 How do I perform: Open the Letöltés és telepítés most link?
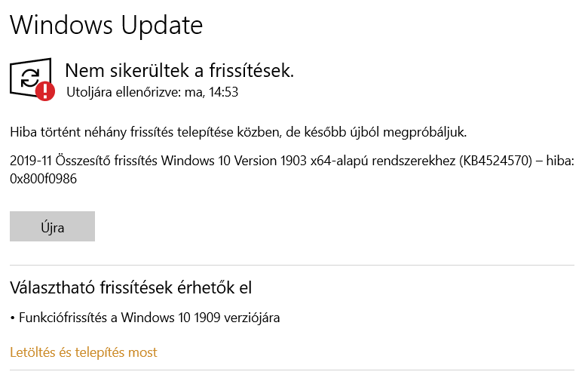83,352
